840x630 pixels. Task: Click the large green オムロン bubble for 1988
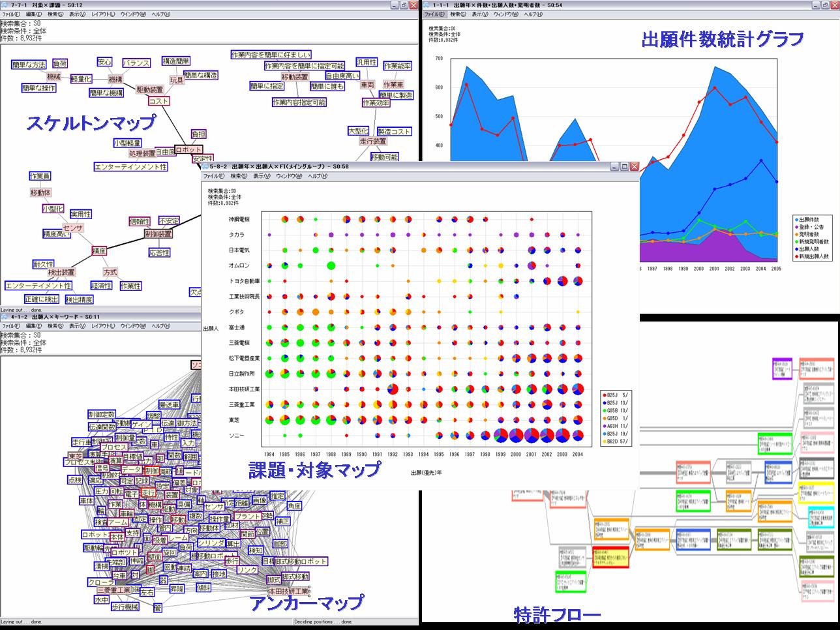331,265
